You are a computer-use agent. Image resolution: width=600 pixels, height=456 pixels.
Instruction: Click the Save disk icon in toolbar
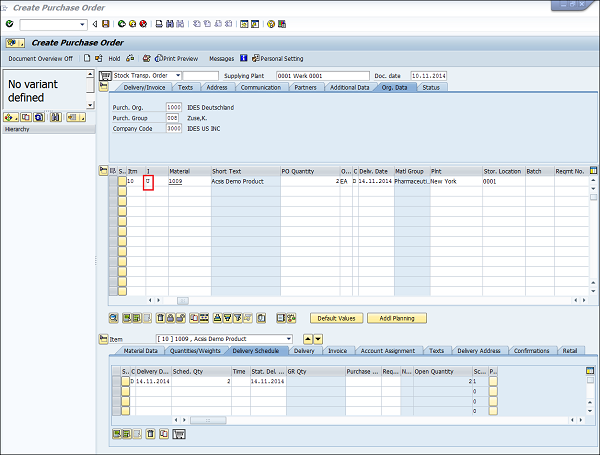pyautogui.click(x=106, y=22)
